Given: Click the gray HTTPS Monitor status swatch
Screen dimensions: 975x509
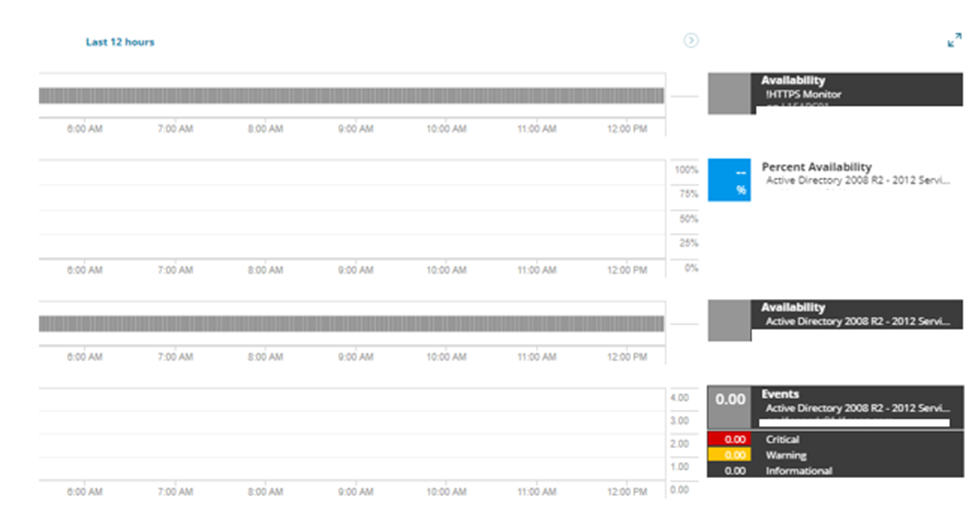Looking at the screenshot, I should [729, 93].
